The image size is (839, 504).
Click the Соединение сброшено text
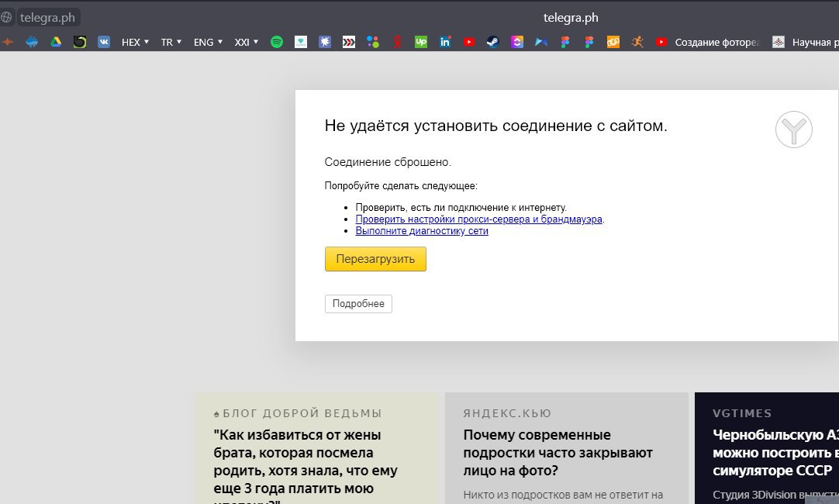[x=388, y=162]
